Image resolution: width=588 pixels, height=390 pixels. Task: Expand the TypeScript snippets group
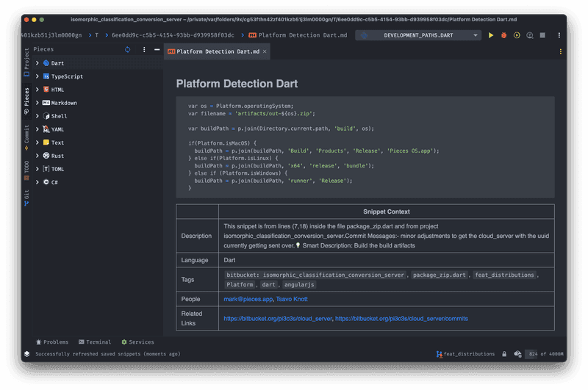click(37, 76)
